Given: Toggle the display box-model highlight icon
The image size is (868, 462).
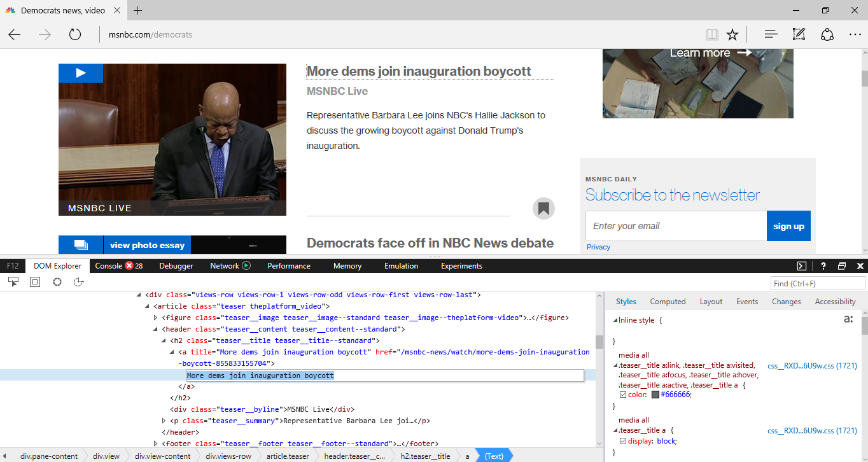Looking at the screenshot, I should (35, 281).
